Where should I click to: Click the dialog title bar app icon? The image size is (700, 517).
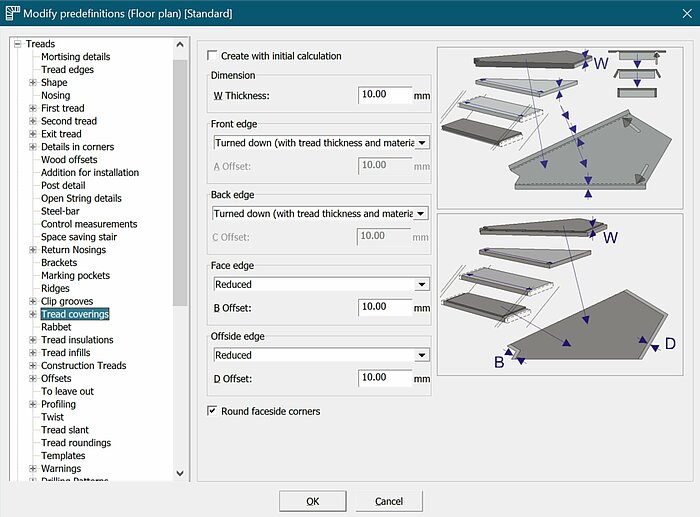point(14,13)
